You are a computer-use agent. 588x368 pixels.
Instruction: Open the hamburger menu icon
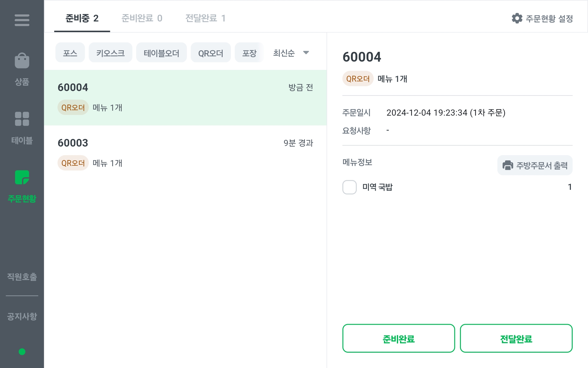[22, 20]
